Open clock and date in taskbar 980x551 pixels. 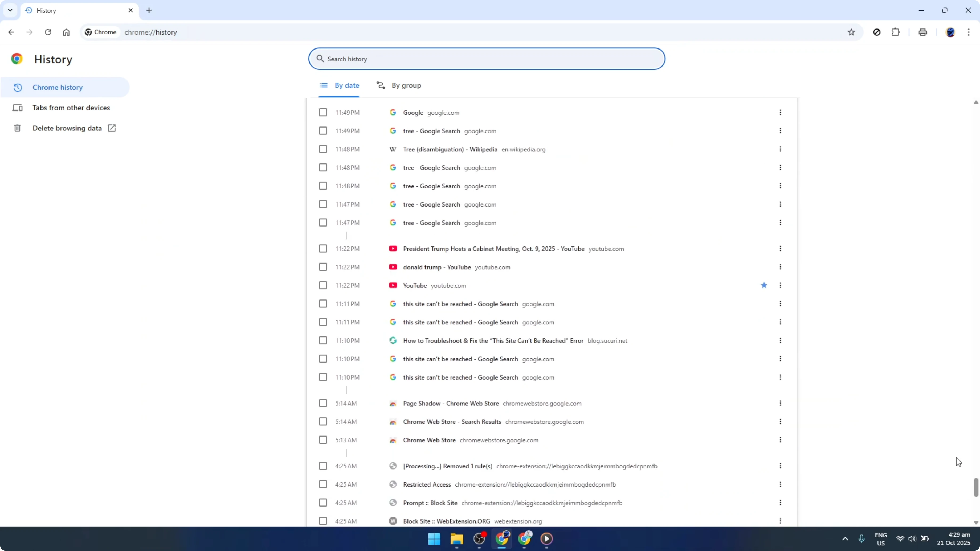click(x=953, y=539)
